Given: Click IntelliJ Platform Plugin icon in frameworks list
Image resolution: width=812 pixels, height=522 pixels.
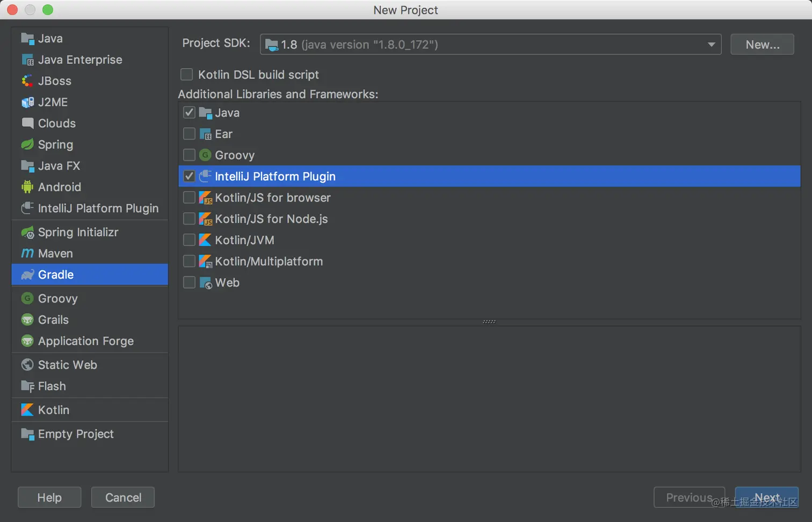Looking at the screenshot, I should pyautogui.click(x=205, y=176).
